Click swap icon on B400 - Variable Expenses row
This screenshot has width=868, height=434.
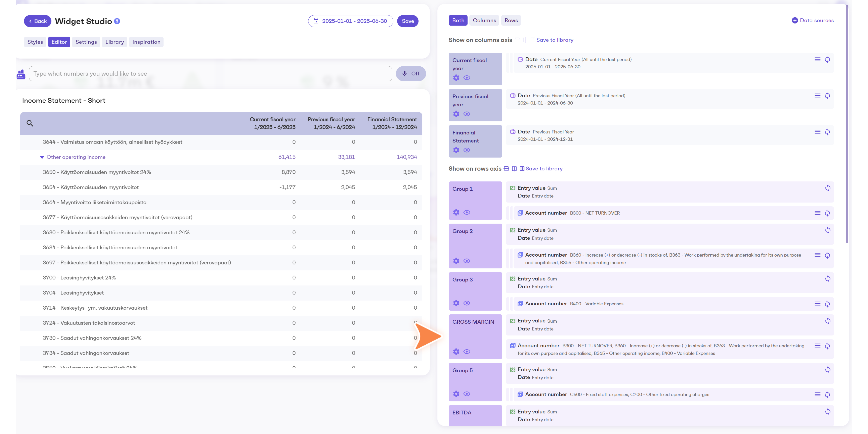pyautogui.click(x=827, y=304)
